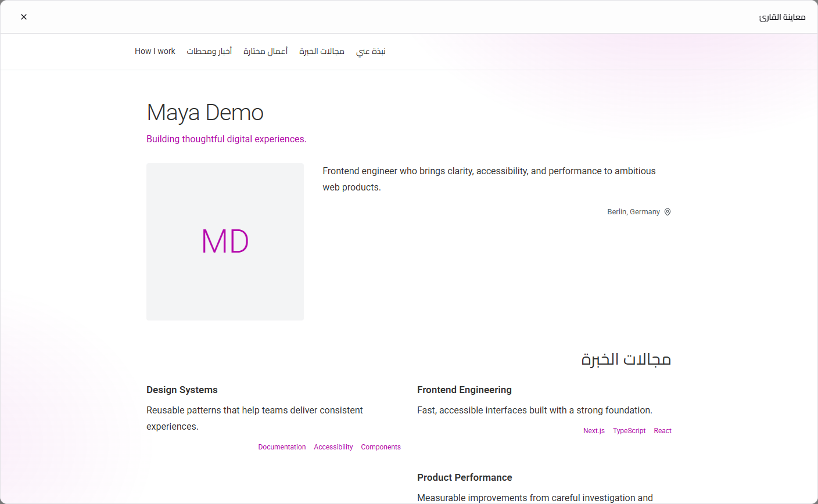Click the text "Measurable improvements from careful investigation"
The height and width of the screenshot is (504, 818).
click(535, 498)
